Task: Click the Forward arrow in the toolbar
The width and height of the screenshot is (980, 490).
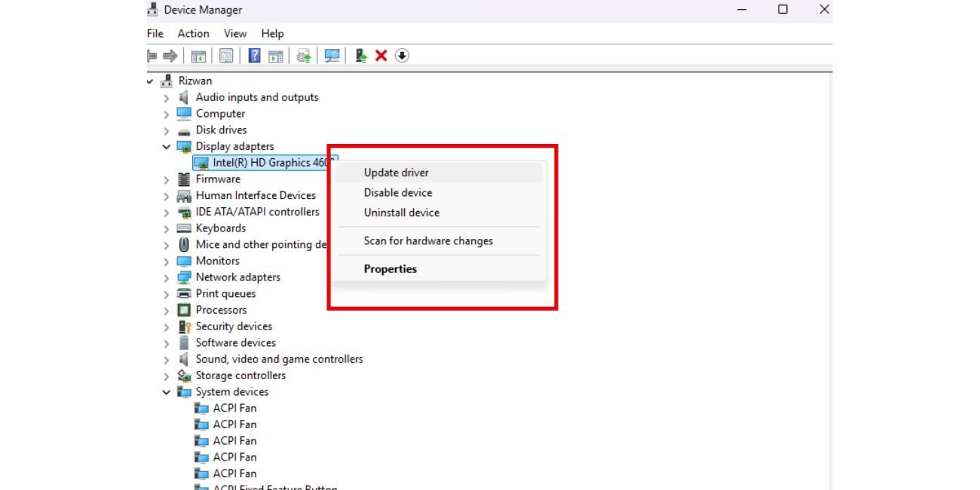Action: point(170,56)
